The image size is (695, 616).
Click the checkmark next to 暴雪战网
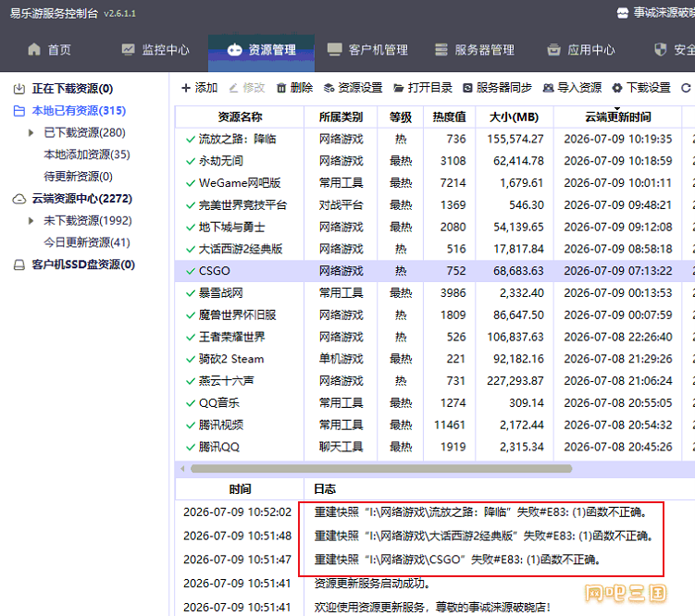coord(191,293)
